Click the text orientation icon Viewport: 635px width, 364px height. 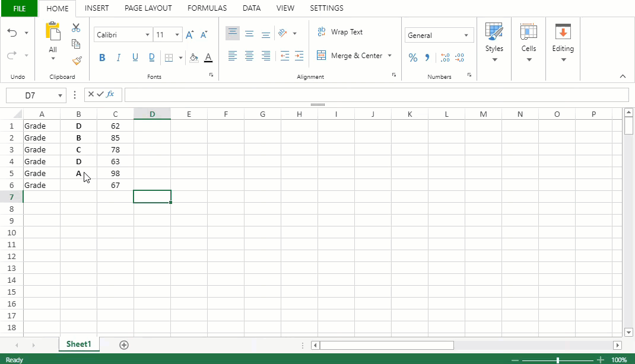[283, 33]
